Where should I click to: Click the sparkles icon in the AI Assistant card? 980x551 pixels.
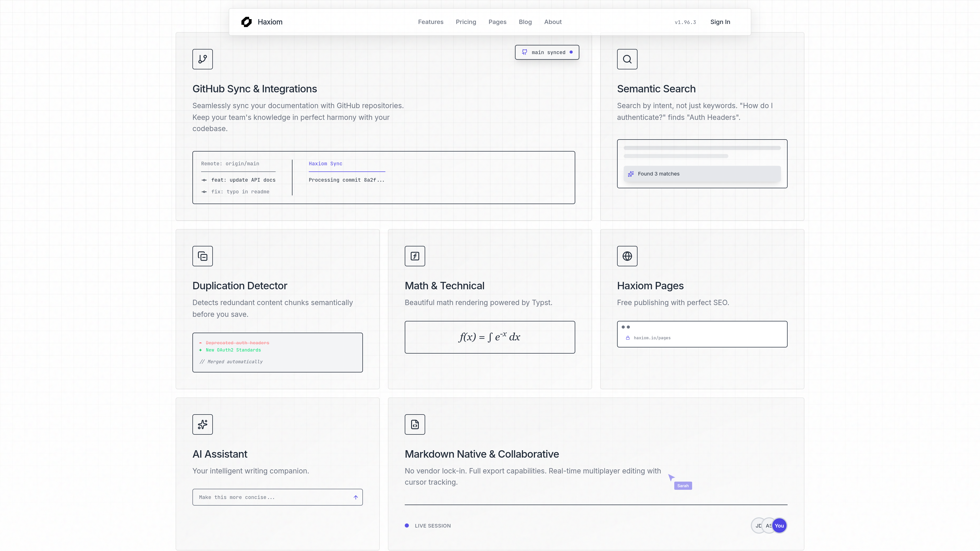click(202, 424)
